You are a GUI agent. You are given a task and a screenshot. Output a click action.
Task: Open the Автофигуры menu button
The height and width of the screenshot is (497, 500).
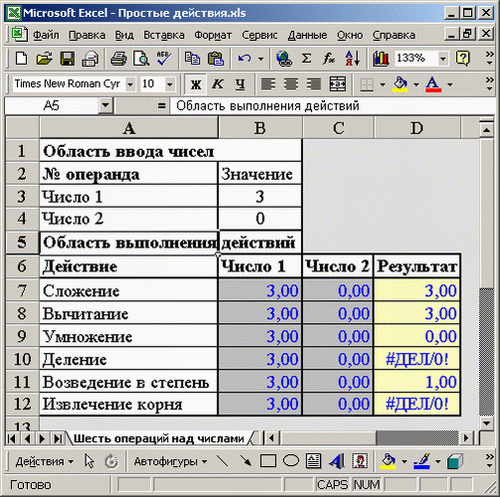tap(170, 462)
